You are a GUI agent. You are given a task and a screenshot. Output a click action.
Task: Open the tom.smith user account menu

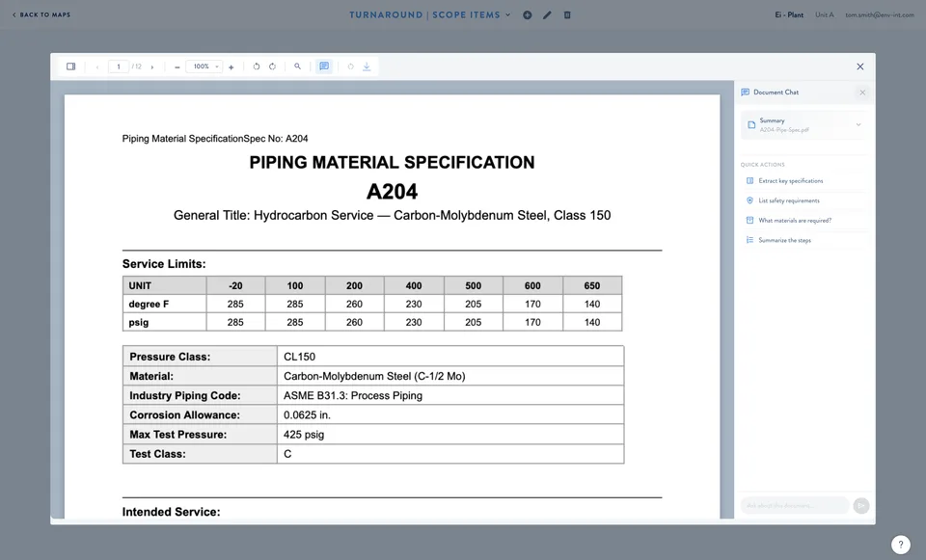pos(880,14)
